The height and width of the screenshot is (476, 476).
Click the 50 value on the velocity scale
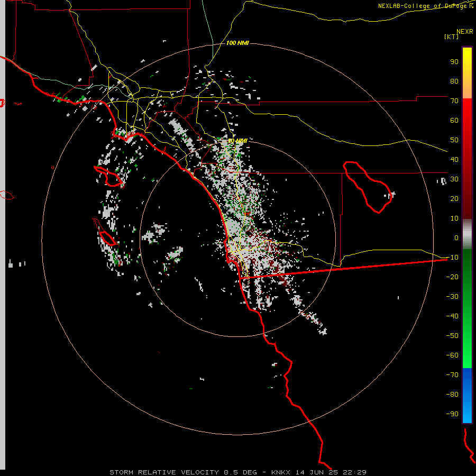point(454,140)
